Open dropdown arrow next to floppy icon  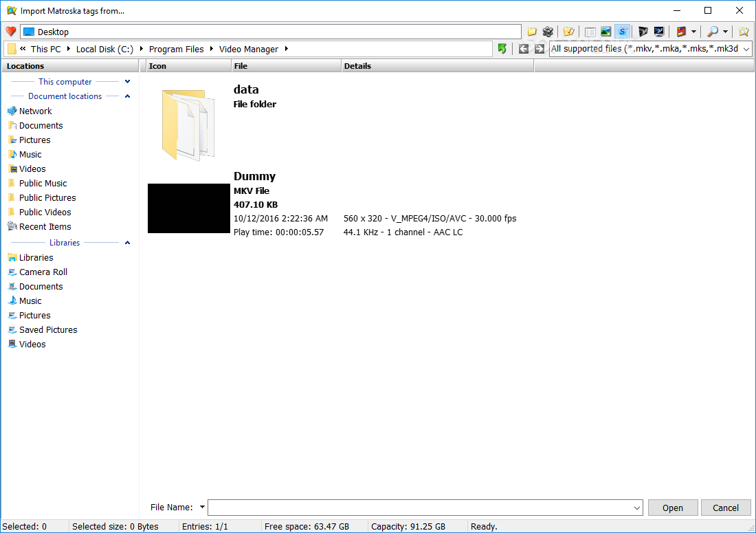coord(694,32)
